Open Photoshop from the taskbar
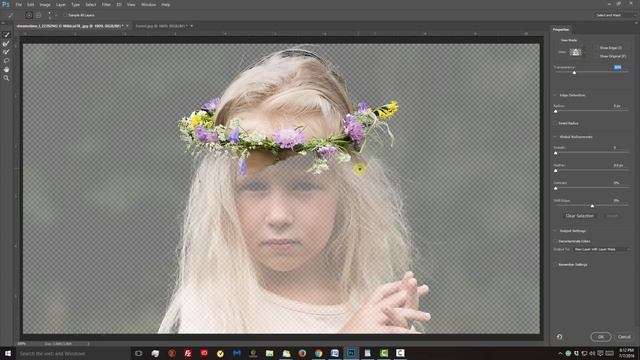640x360 pixels. (351, 353)
